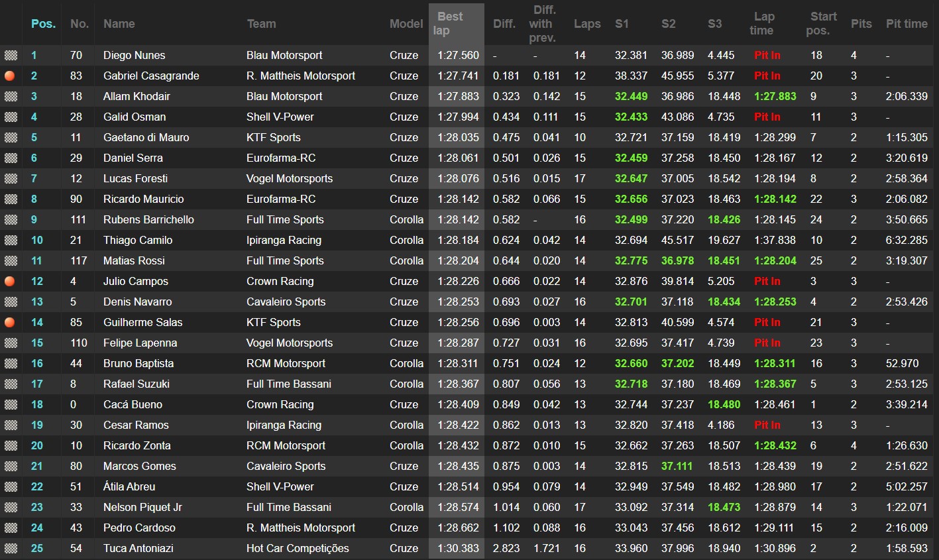Click the checkered flag icon for Marcos Gomes
This screenshot has height=560, width=939.
(11, 466)
